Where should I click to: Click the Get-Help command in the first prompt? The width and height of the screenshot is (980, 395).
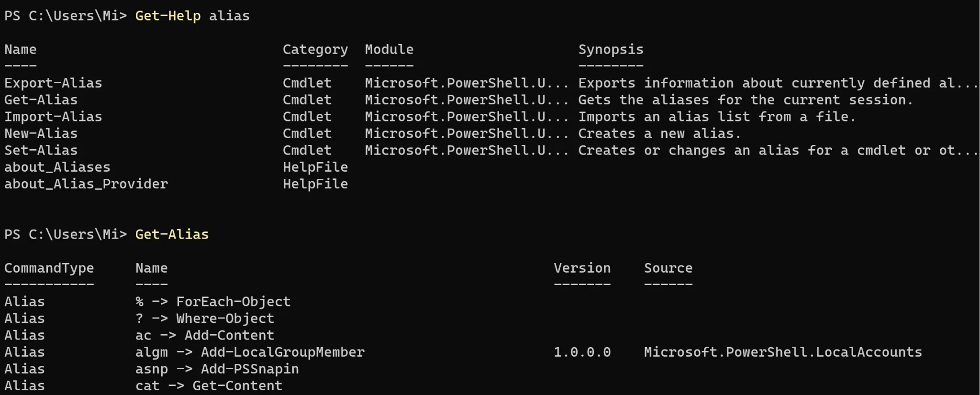(167, 16)
